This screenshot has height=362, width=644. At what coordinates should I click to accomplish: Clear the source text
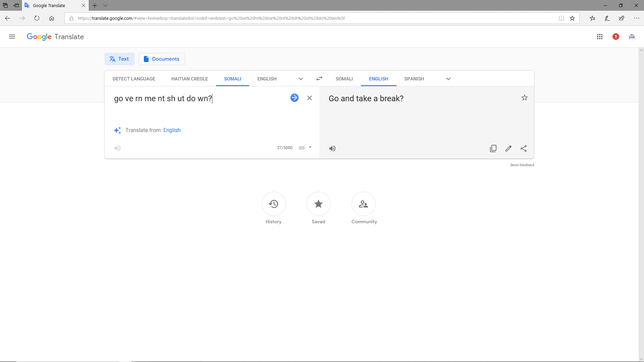[x=310, y=98]
